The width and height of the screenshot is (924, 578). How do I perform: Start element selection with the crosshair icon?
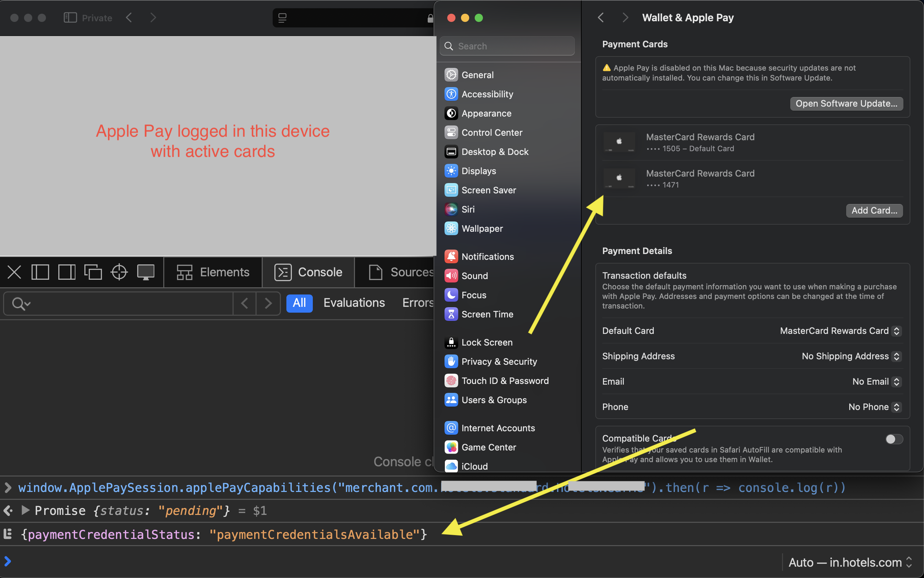click(x=119, y=272)
